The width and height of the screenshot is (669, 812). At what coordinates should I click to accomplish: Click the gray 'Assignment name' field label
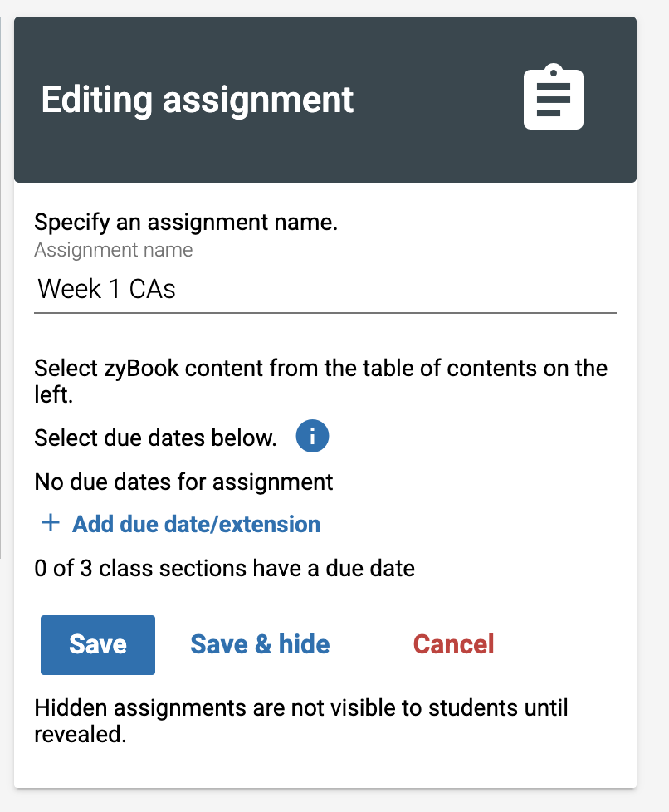pos(114,250)
